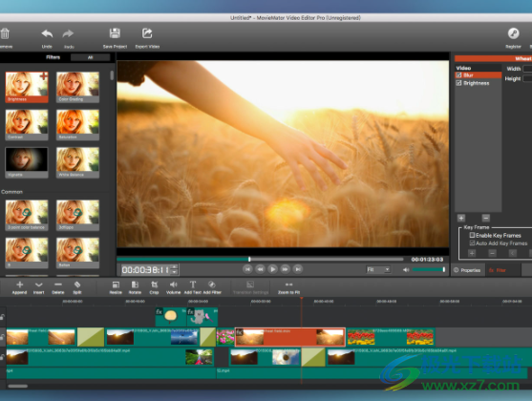532x401 pixels.
Task: Select the cat sticker overlay clip
Action: coord(202,317)
